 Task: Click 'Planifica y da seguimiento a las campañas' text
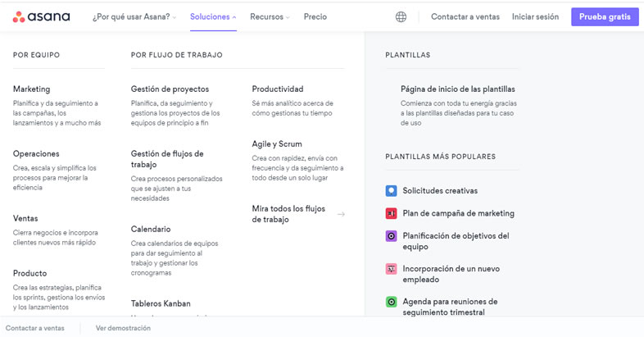(x=57, y=113)
